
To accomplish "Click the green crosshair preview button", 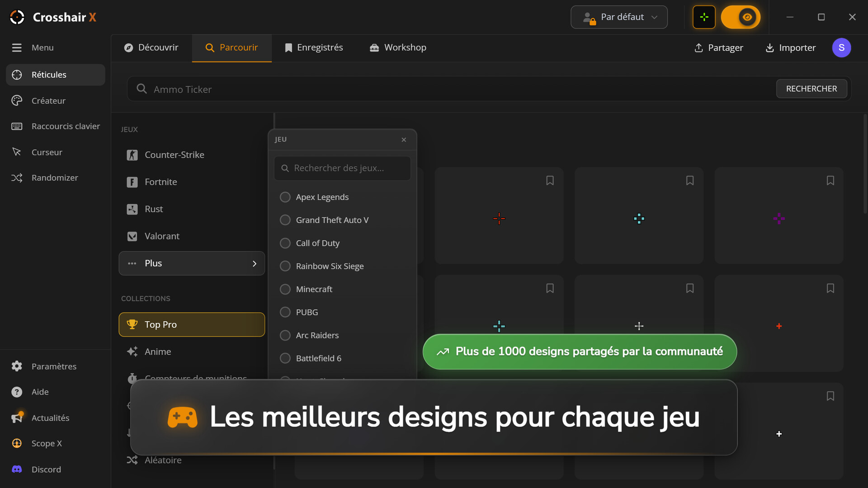I will pyautogui.click(x=704, y=17).
